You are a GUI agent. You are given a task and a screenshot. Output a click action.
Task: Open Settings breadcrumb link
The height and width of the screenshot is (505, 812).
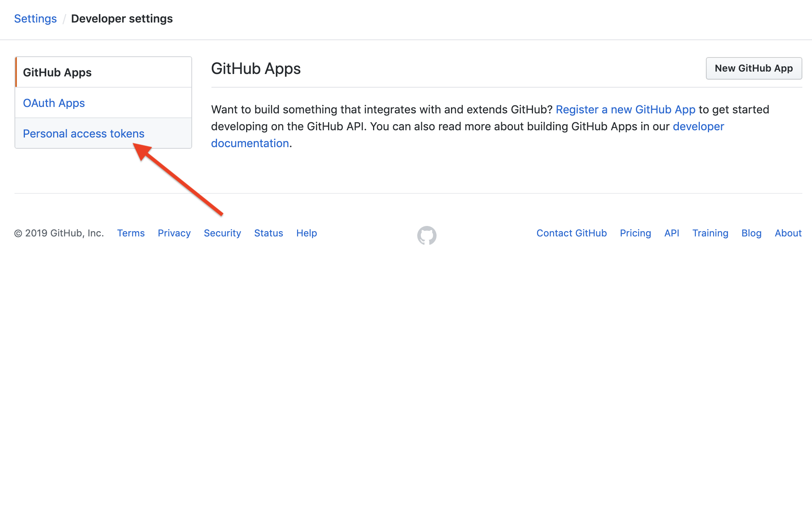[x=35, y=18]
